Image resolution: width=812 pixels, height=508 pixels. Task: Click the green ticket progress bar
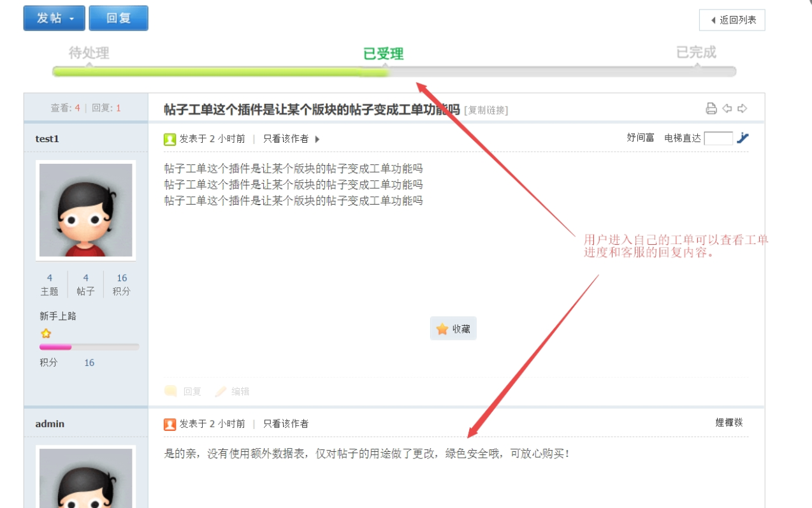point(221,72)
